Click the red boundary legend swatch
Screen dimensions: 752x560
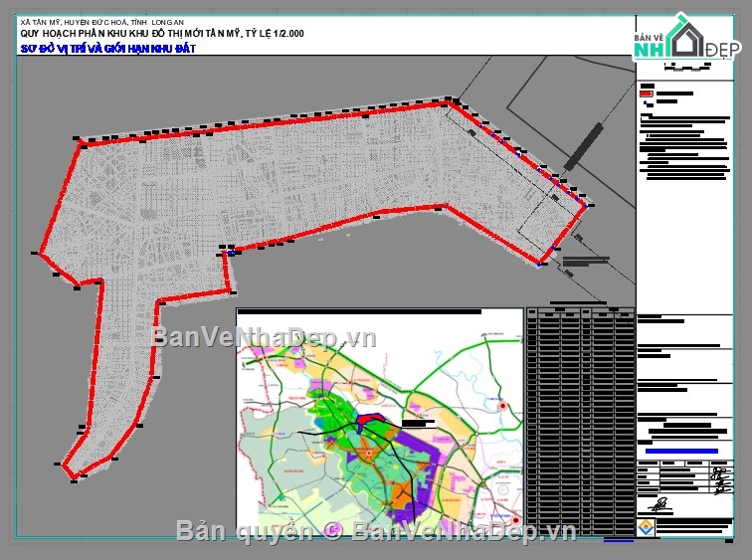(x=646, y=94)
